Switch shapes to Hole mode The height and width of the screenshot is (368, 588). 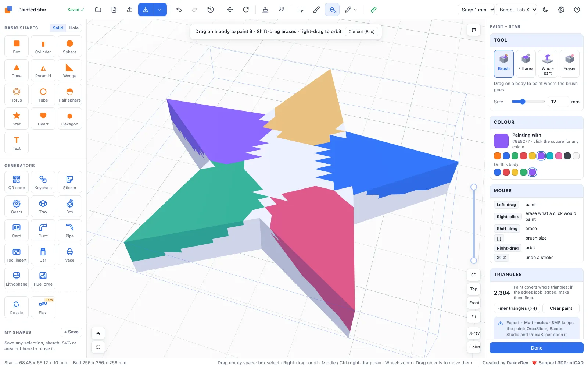(x=74, y=28)
